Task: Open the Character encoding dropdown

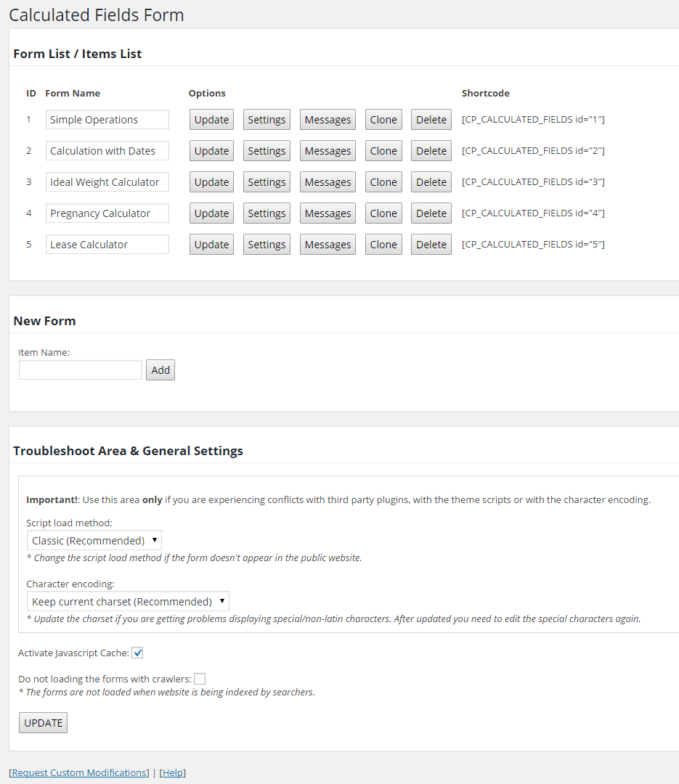Action: point(128,602)
